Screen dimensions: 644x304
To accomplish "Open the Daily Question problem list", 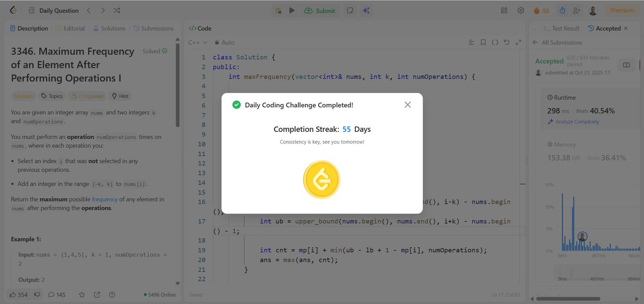I will pos(54,10).
